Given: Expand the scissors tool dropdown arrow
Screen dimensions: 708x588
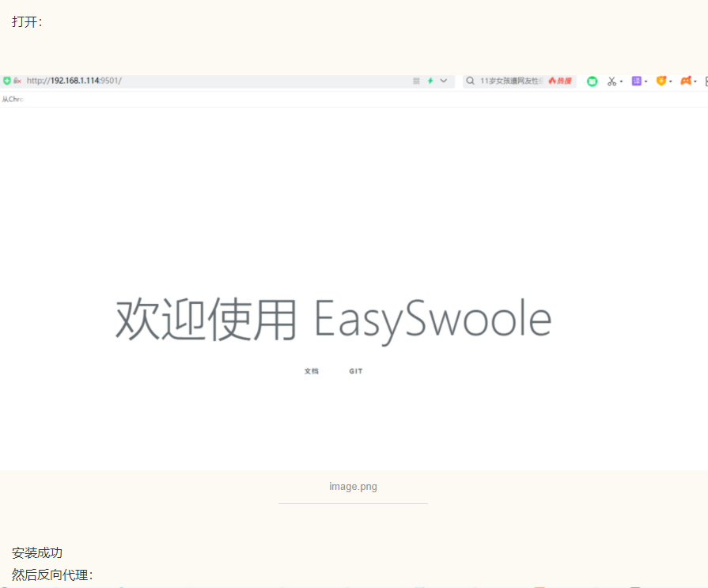Looking at the screenshot, I should click(621, 82).
